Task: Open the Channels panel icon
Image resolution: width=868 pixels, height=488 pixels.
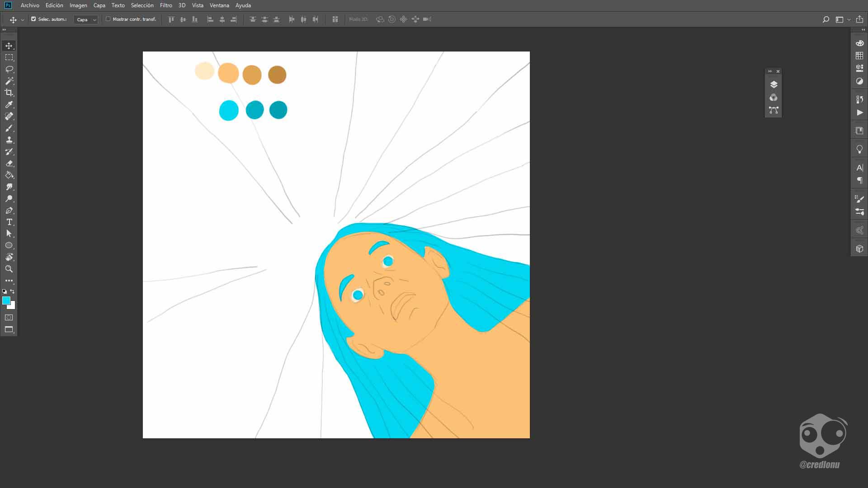Action: point(774,97)
